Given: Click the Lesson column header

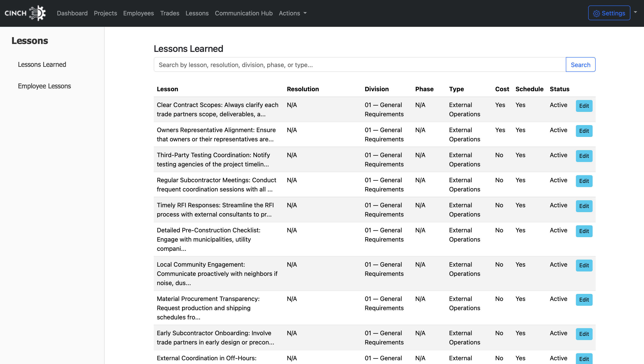Looking at the screenshot, I should [168, 89].
